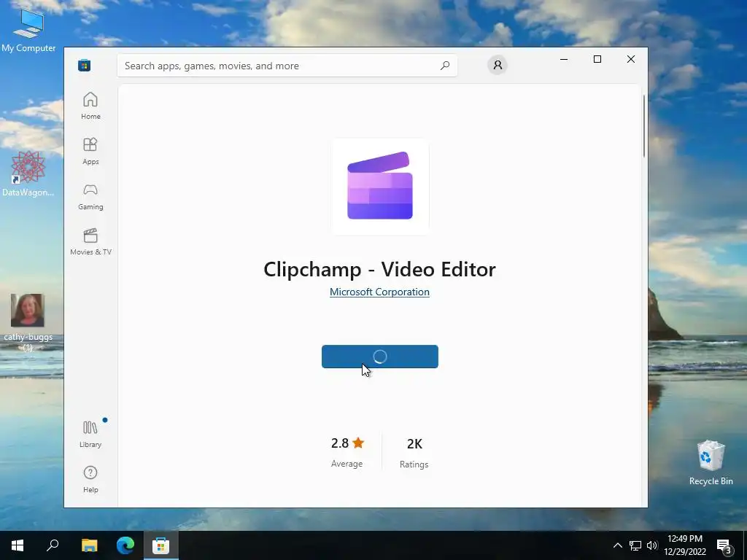Click the Clipchamp app logo thumbnail
The image size is (747, 560).
click(380, 186)
